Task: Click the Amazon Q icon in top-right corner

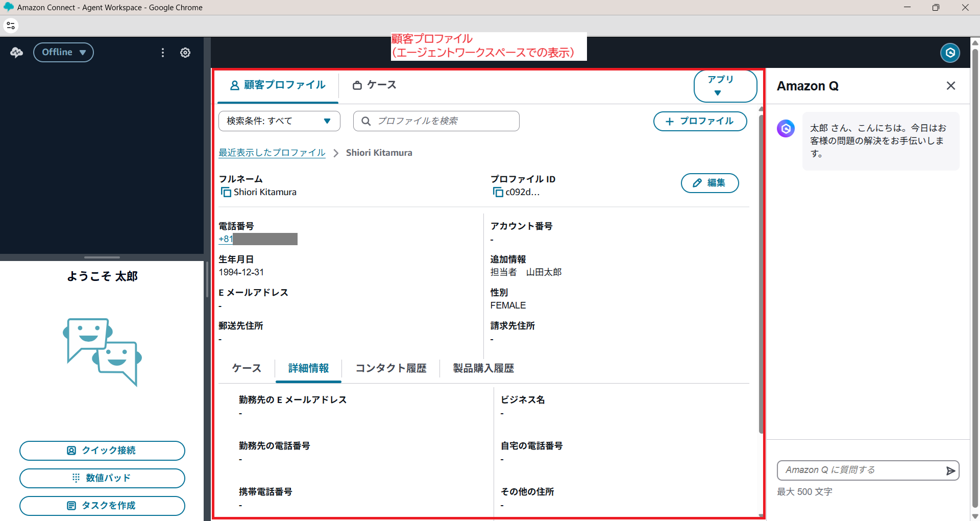Action: pos(950,53)
